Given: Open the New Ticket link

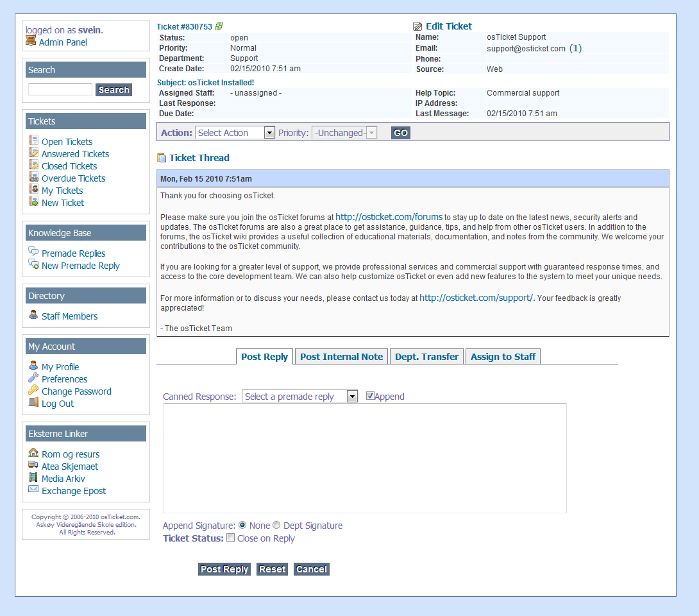Looking at the screenshot, I should [x=63, y=203].
